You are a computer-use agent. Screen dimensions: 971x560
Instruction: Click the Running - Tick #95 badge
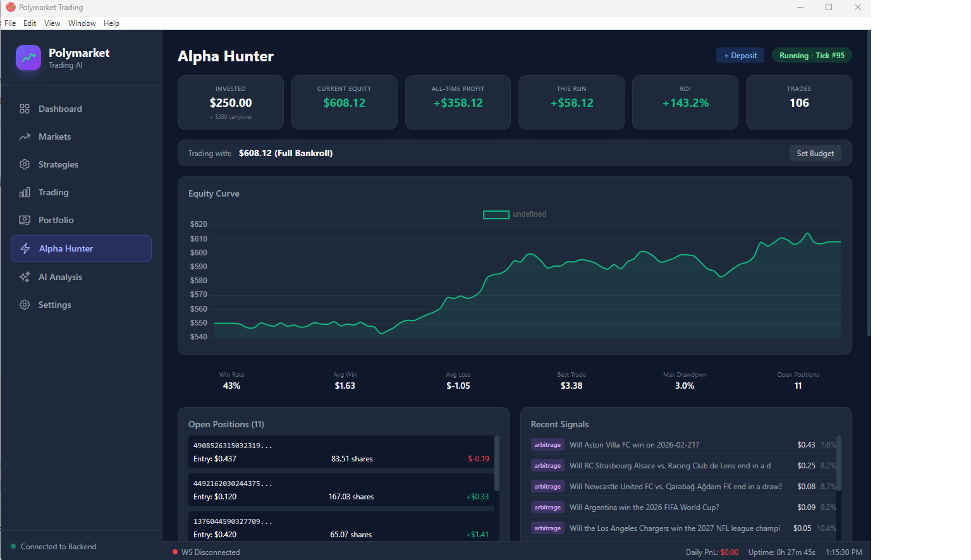point(812,55)
